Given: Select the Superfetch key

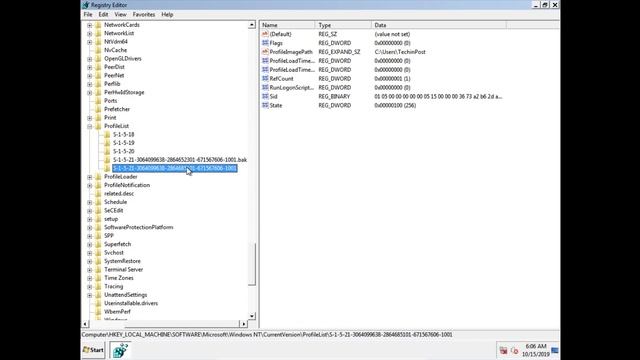Looking at the screenshot, I should pyautogui.click(x=118, y=244).
